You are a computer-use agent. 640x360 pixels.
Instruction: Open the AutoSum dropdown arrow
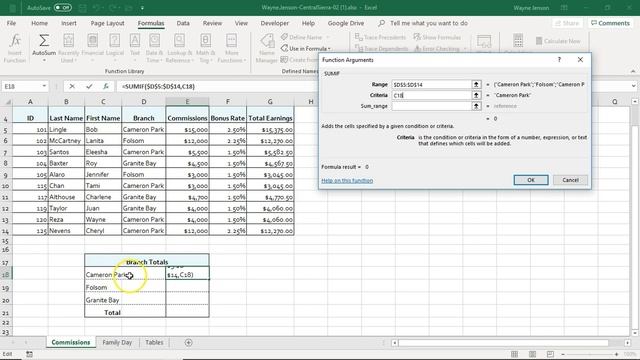pyautogui.click(x=44, y=60)
